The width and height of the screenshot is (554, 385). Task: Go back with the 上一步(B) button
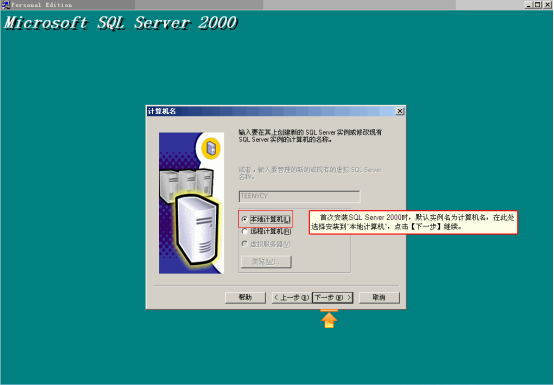click(292, 297)
